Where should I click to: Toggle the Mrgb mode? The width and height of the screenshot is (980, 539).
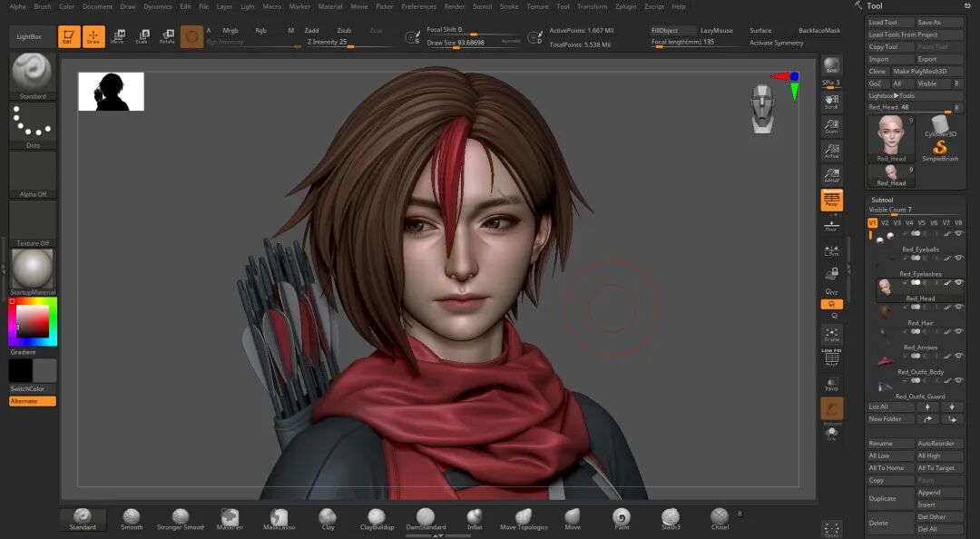point(230,30)
